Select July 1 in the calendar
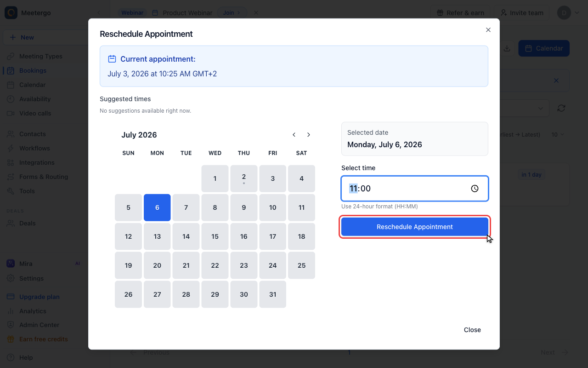This screenshot has height=368, width=588. coord(215,178)
